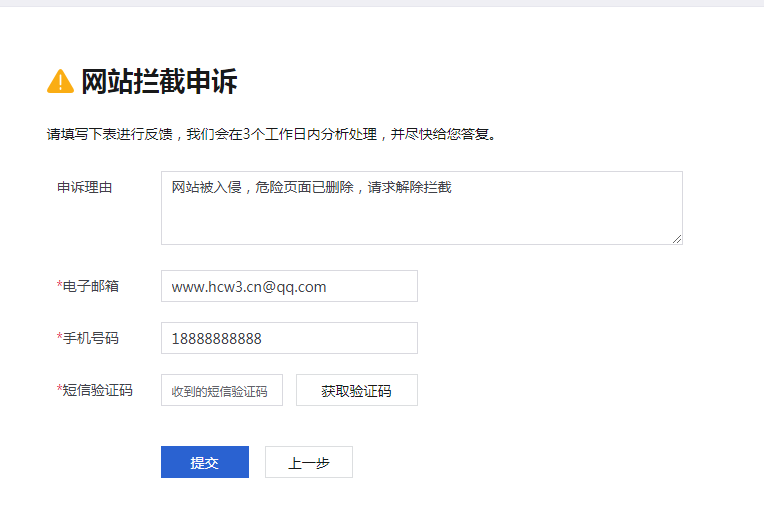Focus the 短信验证码 SMS code input
This screenshot has height=514, width=764.
point(221,391)
